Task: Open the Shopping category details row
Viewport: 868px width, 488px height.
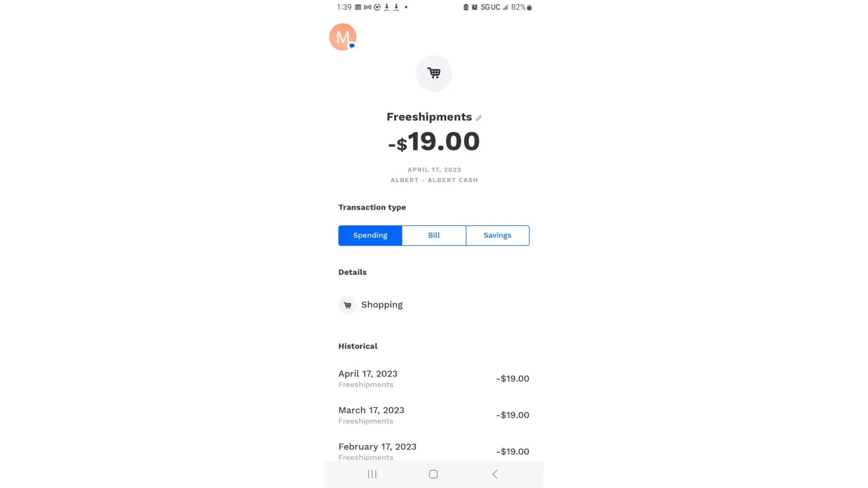Action: pyautogui.click(x=434, y=305)
